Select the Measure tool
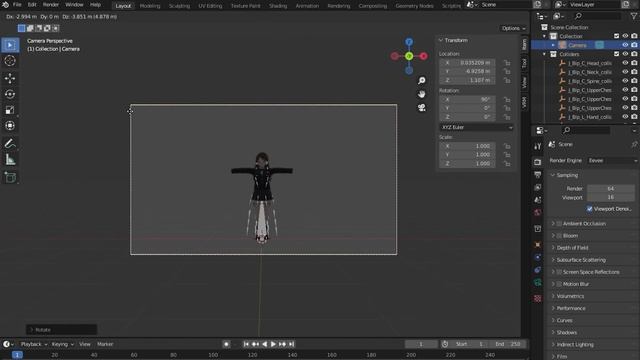Viewport: 640px width, 360px height. click(x=10, y=160)
